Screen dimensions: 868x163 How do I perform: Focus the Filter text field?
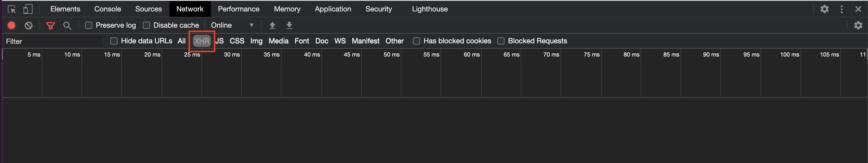(52, 41)
